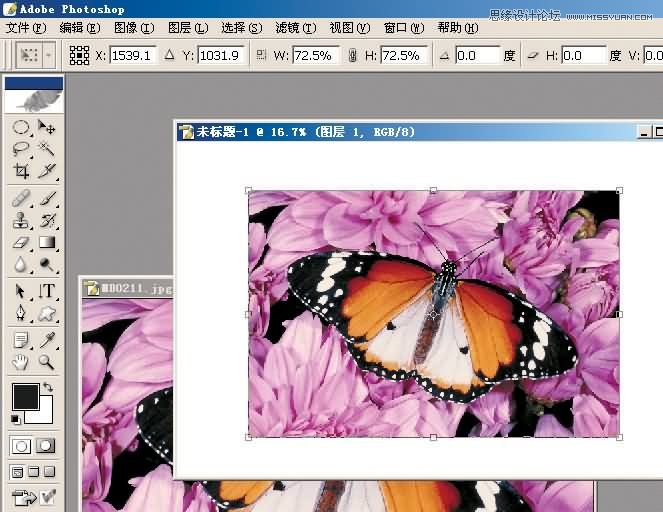Open the 文件(F) menu

pos(26,28)
